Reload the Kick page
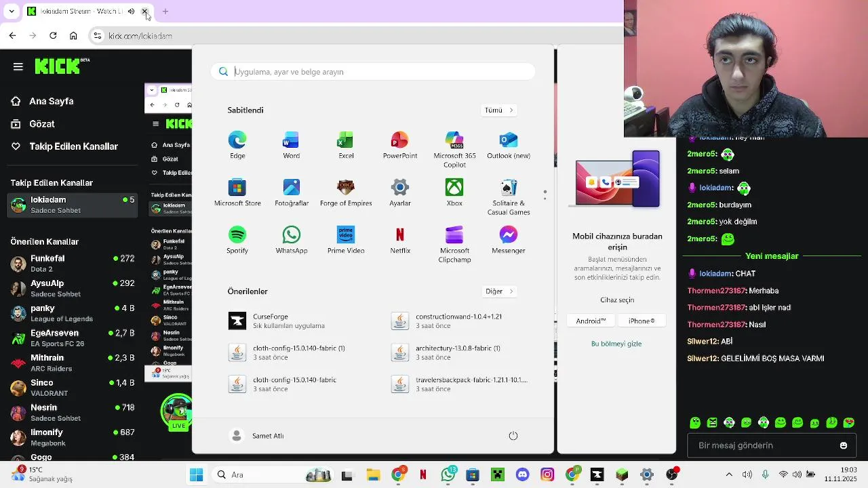 click(53, 36)
